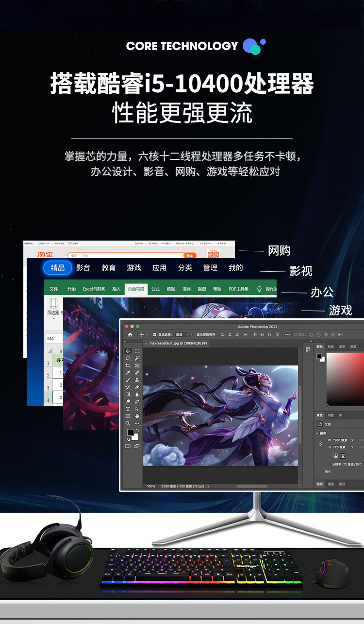364x624 pixels.
Task: Switch to the 色板 tab
Action: click(331, 347)
